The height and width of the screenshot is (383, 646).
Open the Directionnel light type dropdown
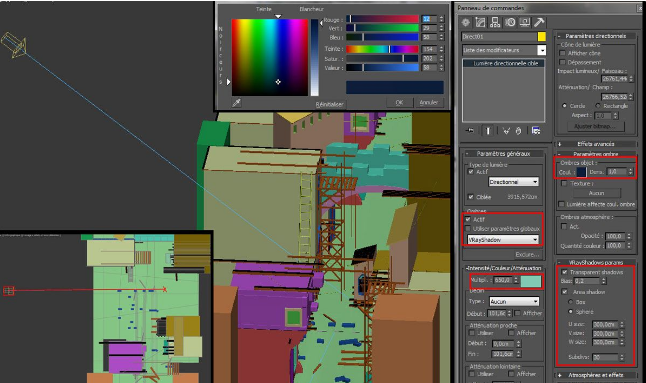pyautogui.click(x=513, y=182)
